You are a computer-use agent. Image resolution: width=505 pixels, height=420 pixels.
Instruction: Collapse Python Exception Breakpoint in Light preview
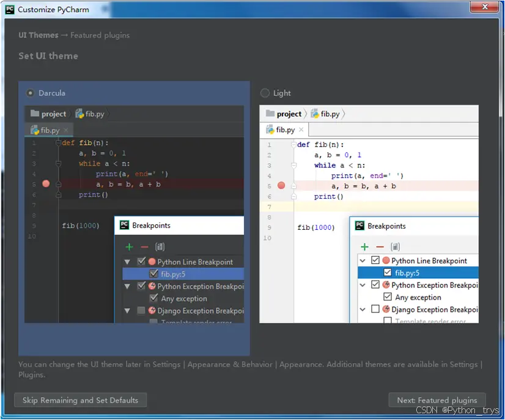(363, 285)
